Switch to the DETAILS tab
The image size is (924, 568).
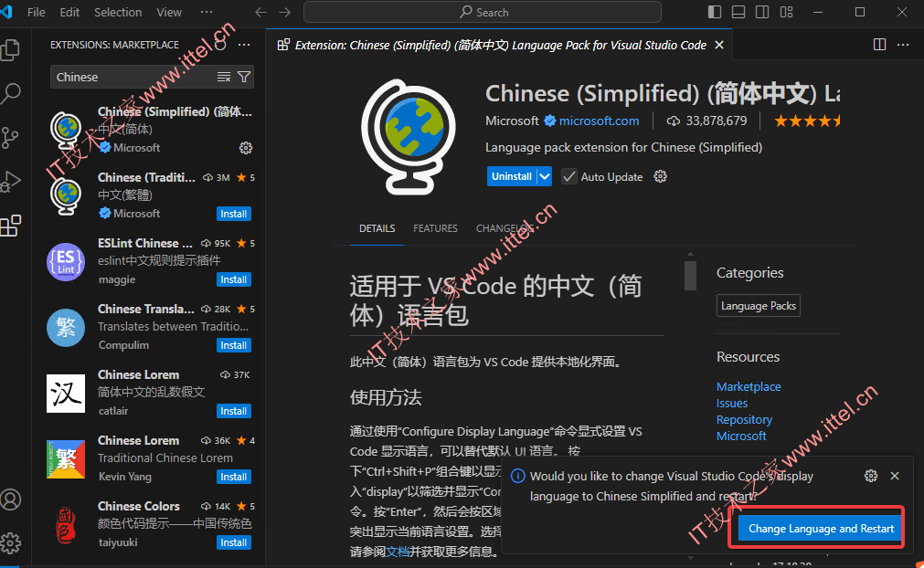pyautogui.click(x=377, y=228)
